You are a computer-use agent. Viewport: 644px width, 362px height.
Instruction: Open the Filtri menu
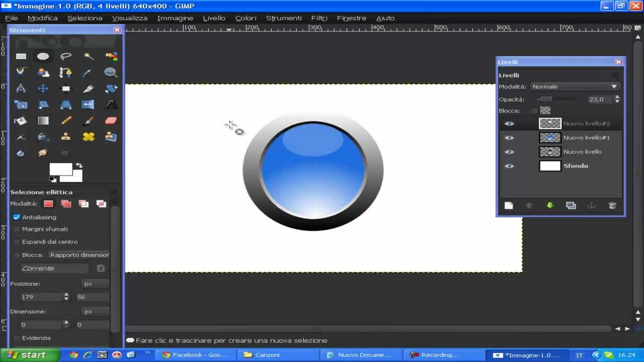[319, 18]
